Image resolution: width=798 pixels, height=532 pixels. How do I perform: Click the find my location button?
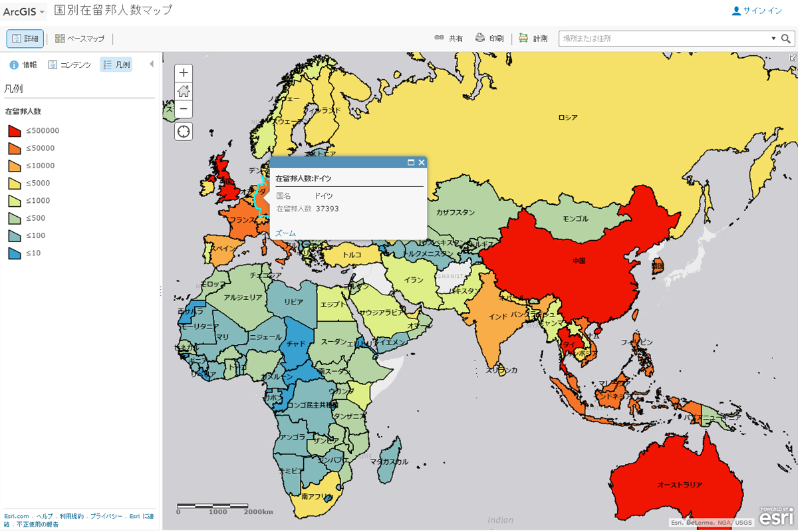(184, 131)
